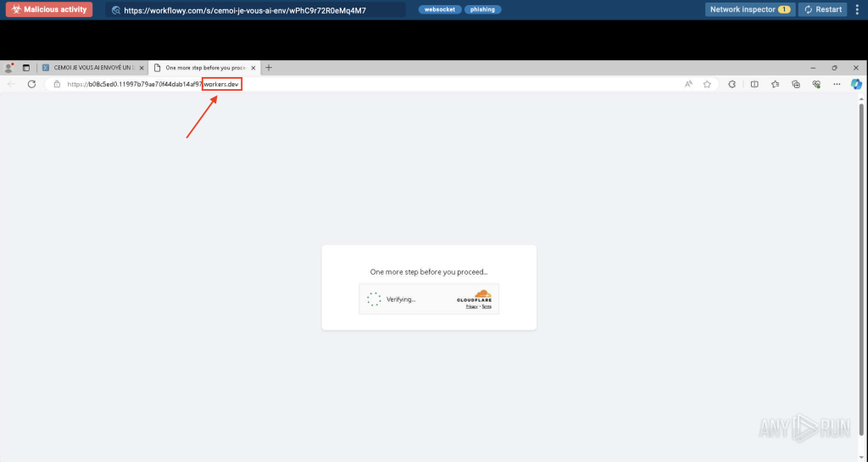Open Edge Settings and more menu
The height and width of the screenshot is (462, 868).
pyautogui.click(x=837, y=84)
